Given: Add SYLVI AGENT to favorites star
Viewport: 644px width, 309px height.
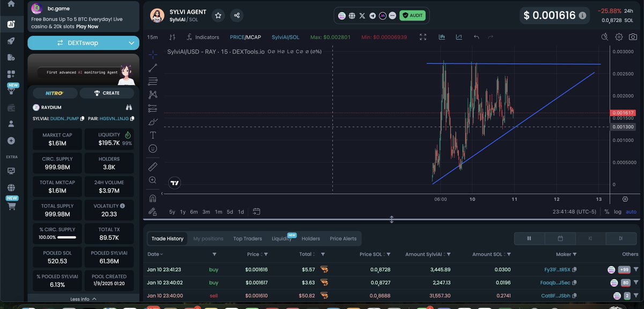Looking at the screenshot, I should (x=218, y=16).
